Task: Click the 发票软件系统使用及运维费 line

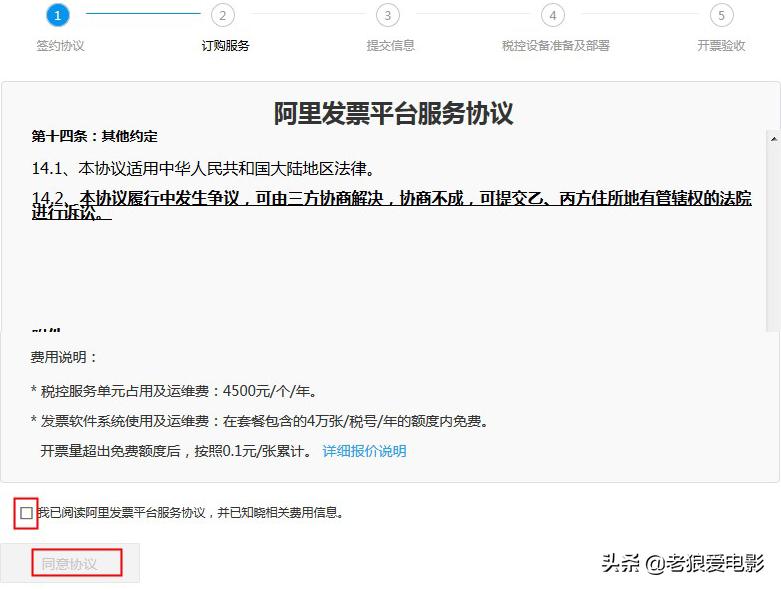Action: [x=259, y=421]
